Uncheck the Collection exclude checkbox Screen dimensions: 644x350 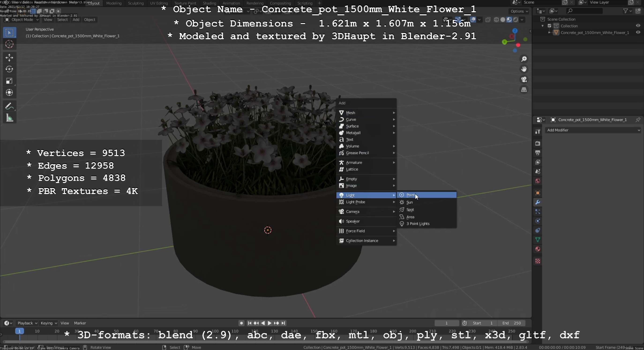tap(550, 26)
